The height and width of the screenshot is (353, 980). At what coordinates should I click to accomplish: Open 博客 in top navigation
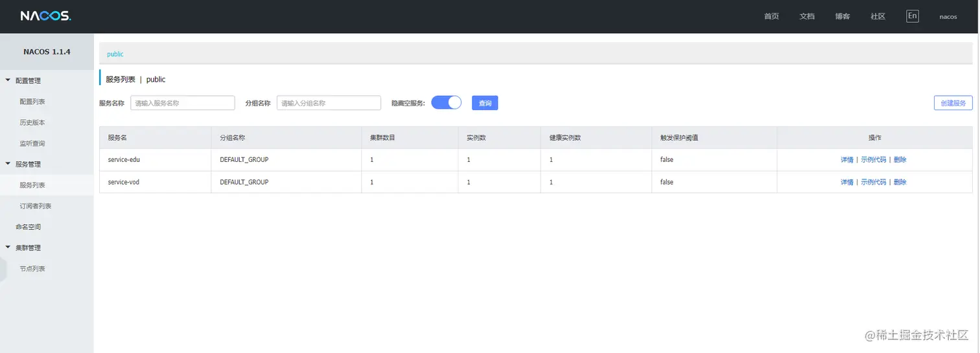pos(843,16)
